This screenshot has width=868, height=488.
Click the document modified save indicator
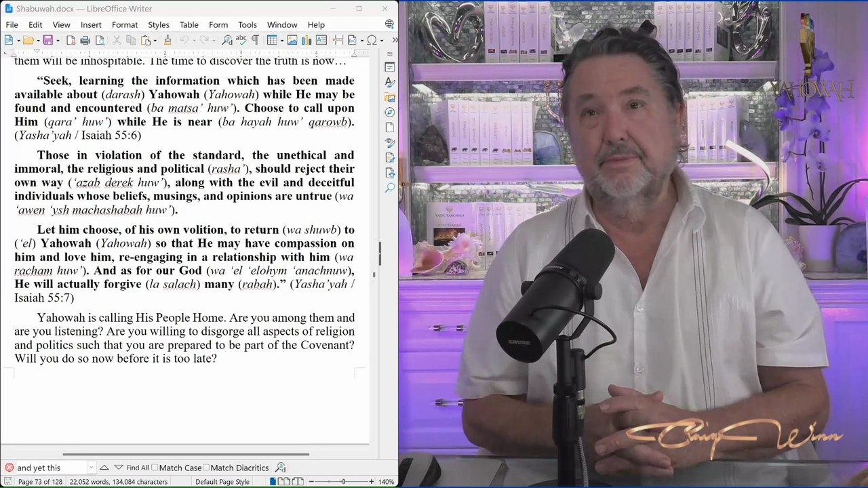point(8,482)
